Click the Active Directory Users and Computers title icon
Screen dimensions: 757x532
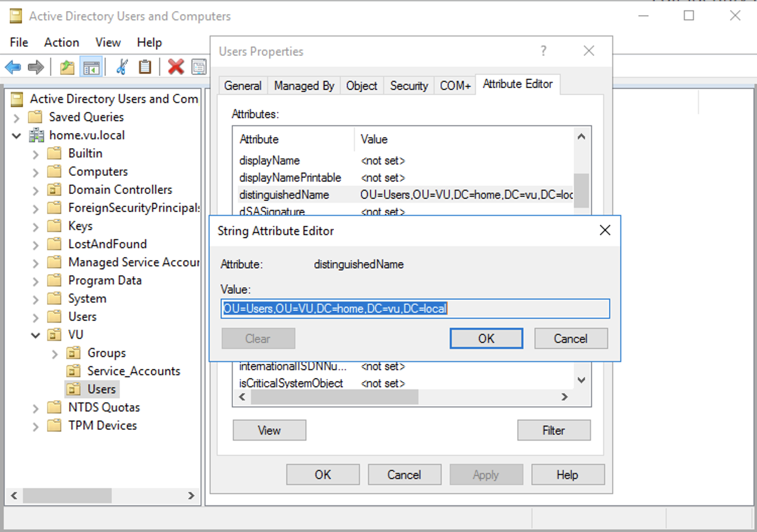click(x=16, y=16)
